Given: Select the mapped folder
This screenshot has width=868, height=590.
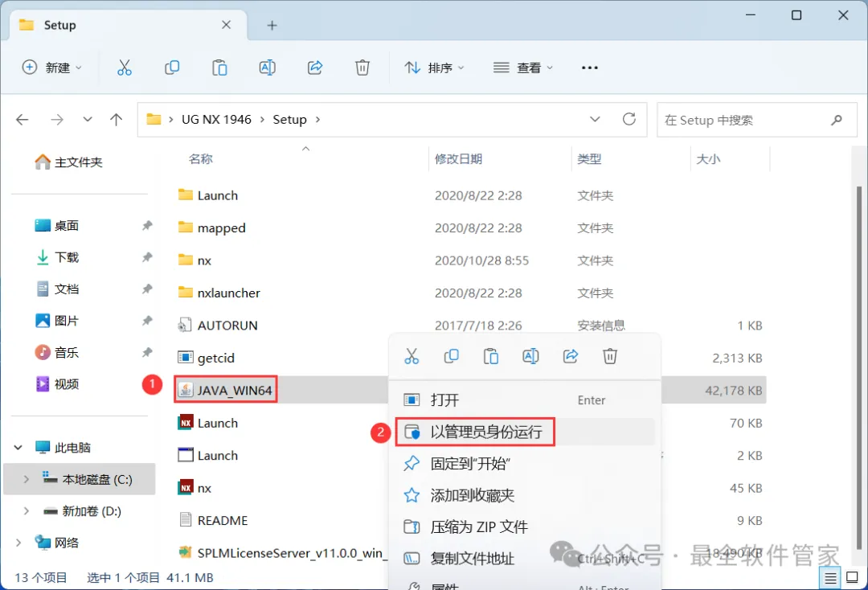Looking at the screenshot, I should 211,228.
